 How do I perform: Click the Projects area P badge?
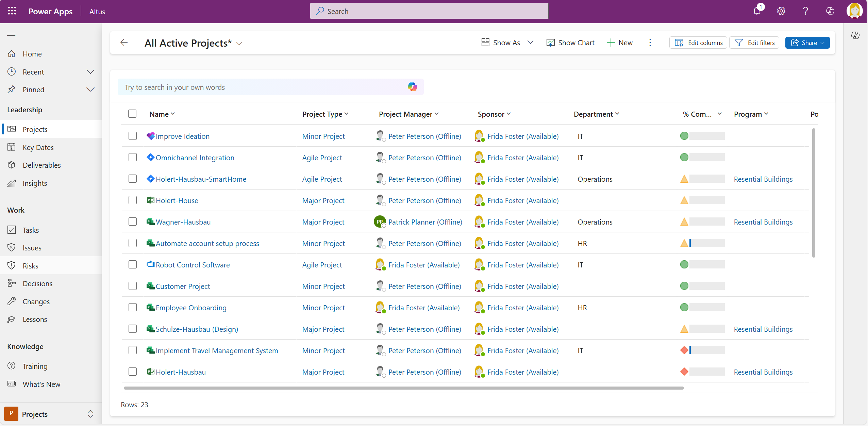pyautogui.click(x=11, y=413)
